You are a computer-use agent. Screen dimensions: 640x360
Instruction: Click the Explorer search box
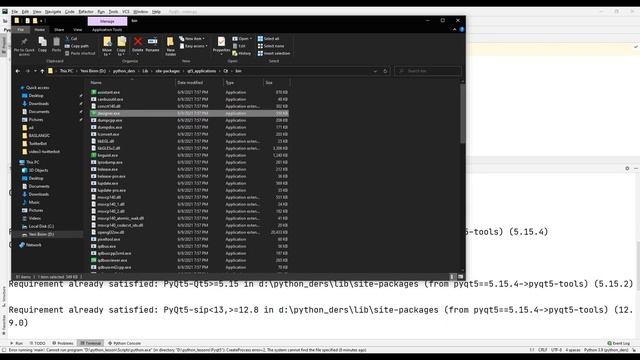pyautogui.click(x=428, y=71)
